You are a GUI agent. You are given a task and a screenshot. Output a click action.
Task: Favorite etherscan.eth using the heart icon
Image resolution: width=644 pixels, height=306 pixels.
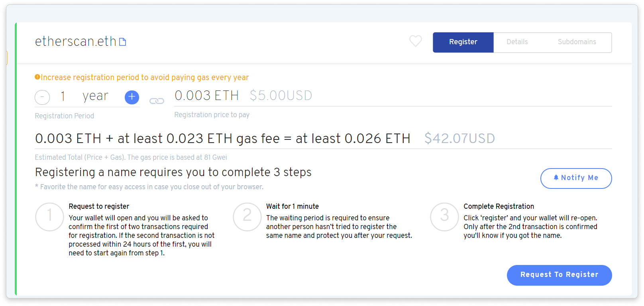415,41
